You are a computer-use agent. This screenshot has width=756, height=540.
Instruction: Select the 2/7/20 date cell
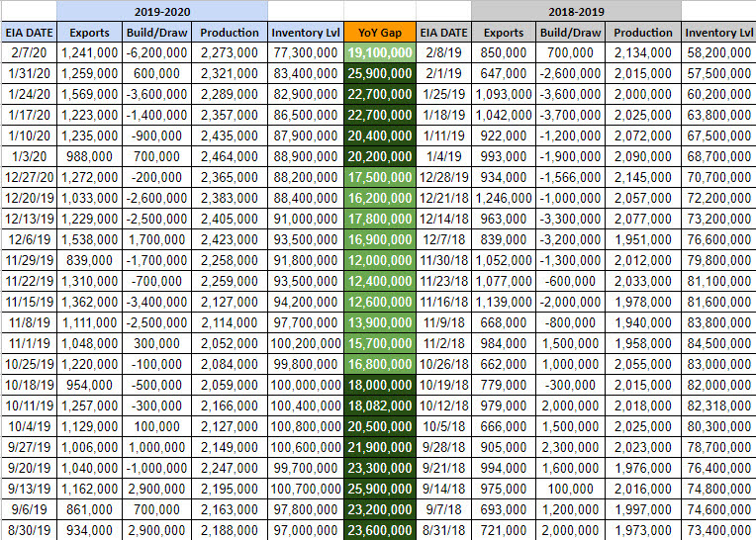coord(29,52)
